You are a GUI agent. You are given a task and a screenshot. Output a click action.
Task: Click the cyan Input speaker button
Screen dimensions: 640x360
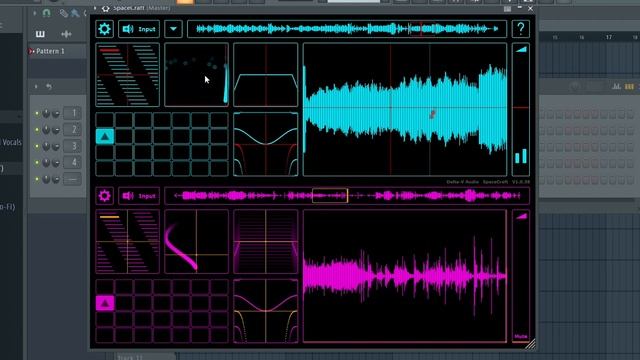click(139, 29)
